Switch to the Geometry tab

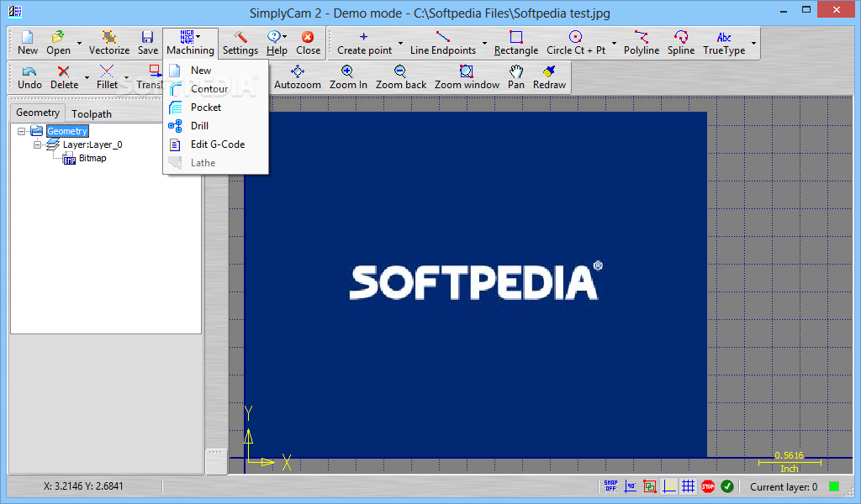coord(38,112)
